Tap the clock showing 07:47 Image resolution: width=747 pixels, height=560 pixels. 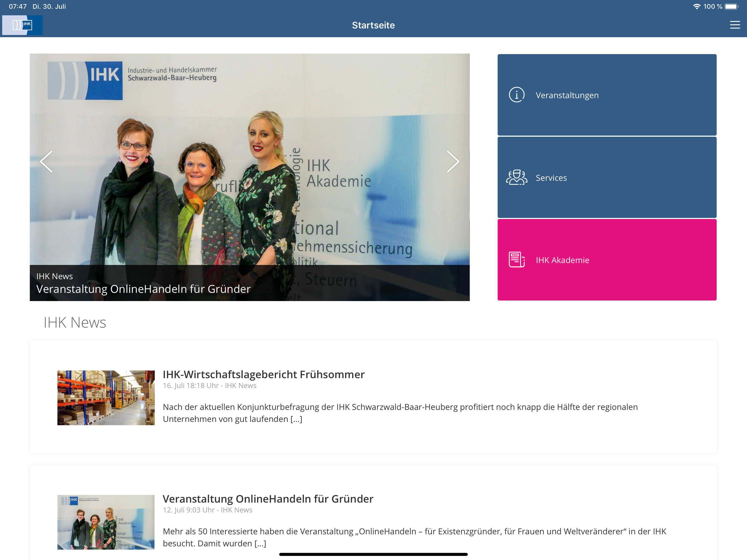[17, 6]
